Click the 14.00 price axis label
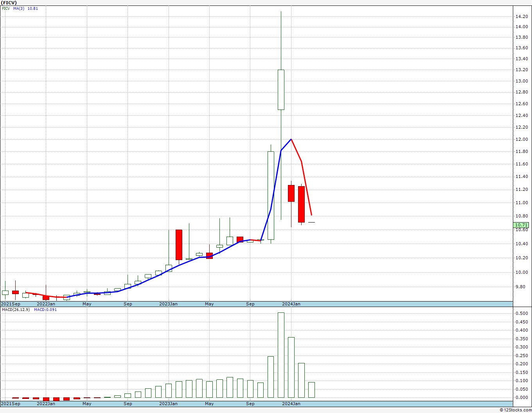Viewport: 532px width, 413px height. [x=521, y=27]
